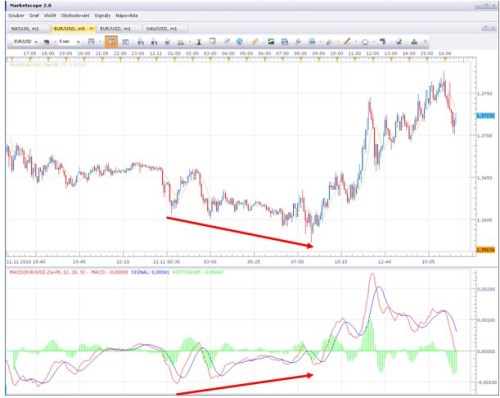Click the blue current price label
The image size is (500, 398).
(485, 116)
